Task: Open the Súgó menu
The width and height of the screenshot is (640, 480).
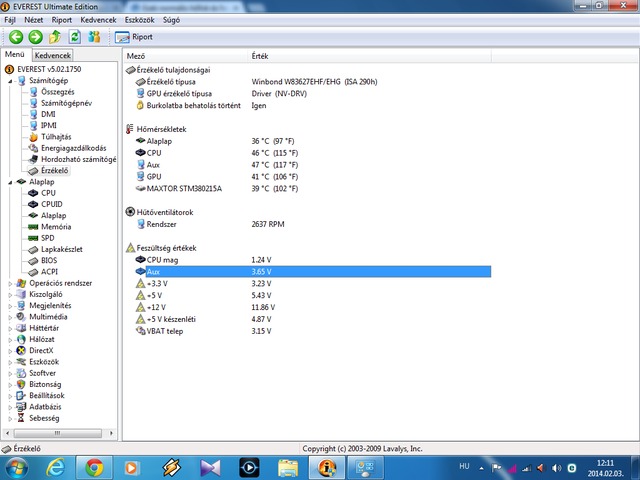Action: click(171, 20)
